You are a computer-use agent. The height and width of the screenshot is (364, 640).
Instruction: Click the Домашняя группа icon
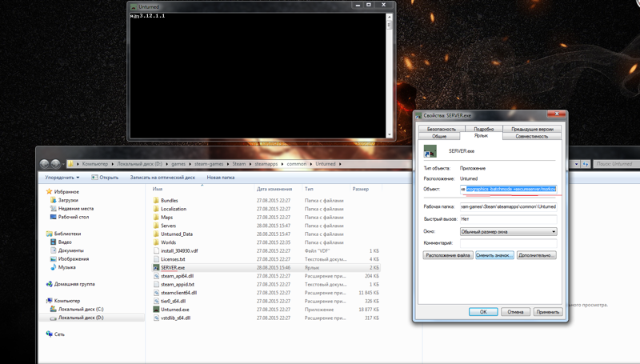50,284
